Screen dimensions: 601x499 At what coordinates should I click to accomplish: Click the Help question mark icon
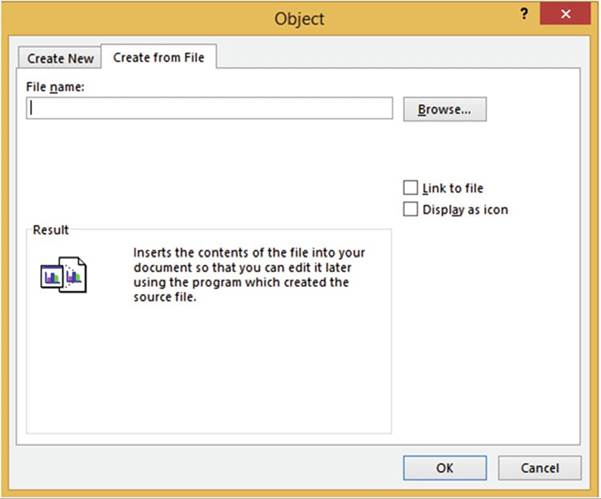pyautogui.click(x=524, y=15)
